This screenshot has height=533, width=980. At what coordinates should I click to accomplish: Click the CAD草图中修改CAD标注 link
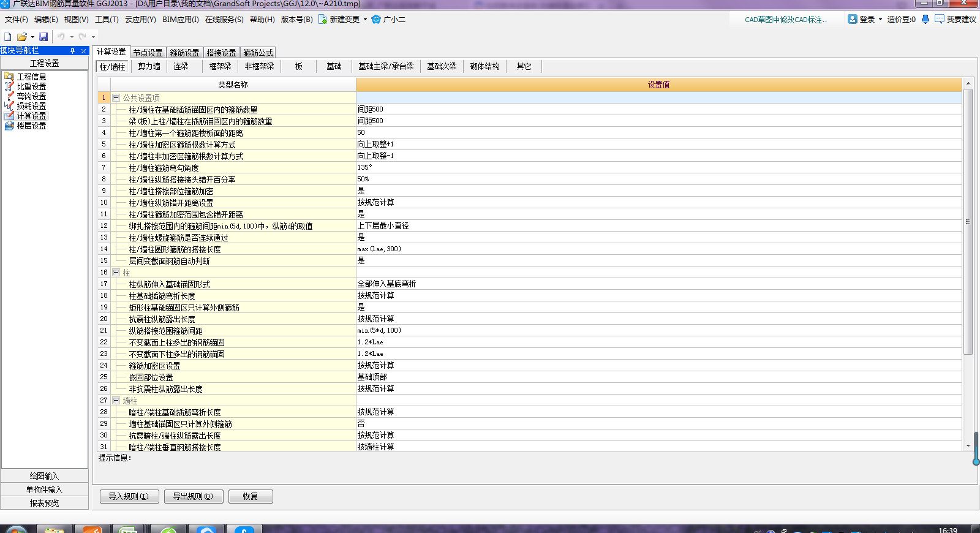tap(786, 20)
